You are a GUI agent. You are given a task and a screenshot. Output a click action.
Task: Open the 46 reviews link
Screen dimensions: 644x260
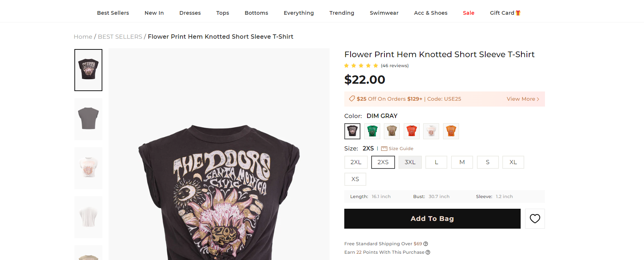click(x=394, y=66)
